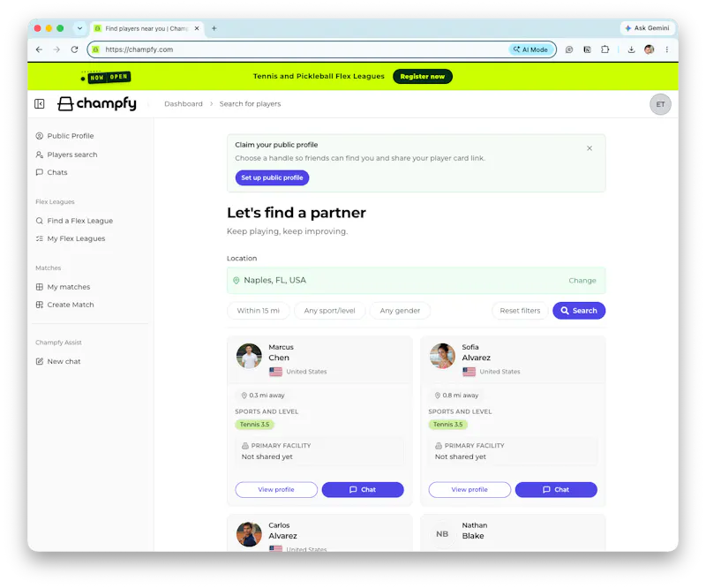This screenshot has height=588, width=706.
Task: Click Carlos Alvarez name
Action: 282,531
